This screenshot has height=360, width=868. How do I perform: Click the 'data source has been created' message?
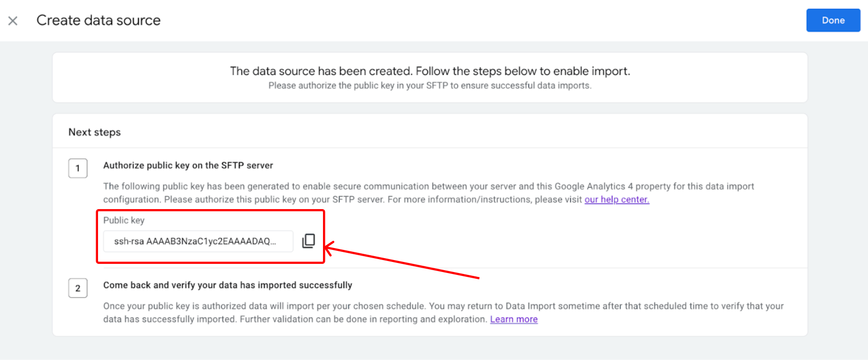click(x=430, y=71)
